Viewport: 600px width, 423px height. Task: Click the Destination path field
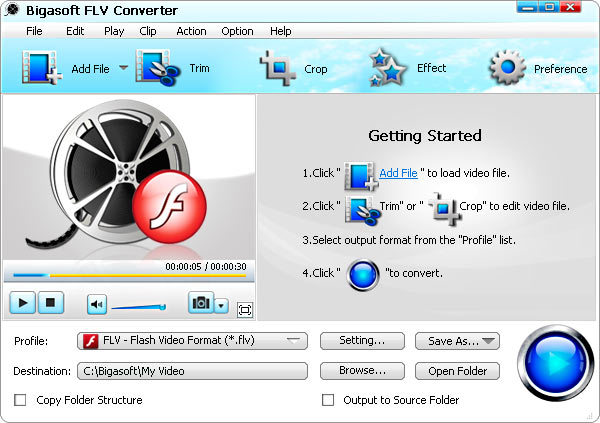click(x=192, y=371)
